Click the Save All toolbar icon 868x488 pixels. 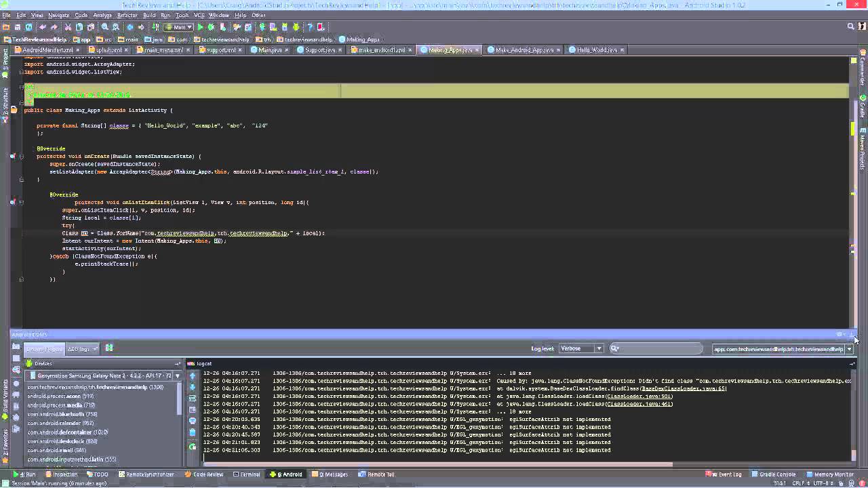pyautogui.click(x=18, y=27)
